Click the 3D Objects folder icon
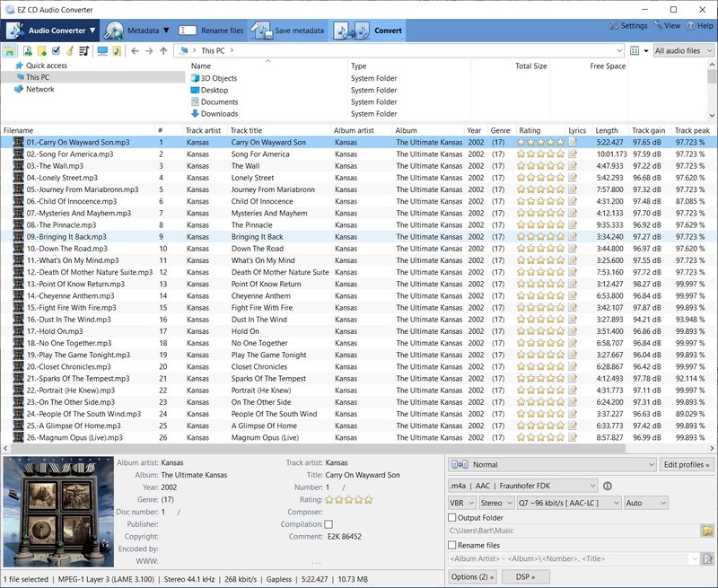718x588 pixels. point(195,78)
